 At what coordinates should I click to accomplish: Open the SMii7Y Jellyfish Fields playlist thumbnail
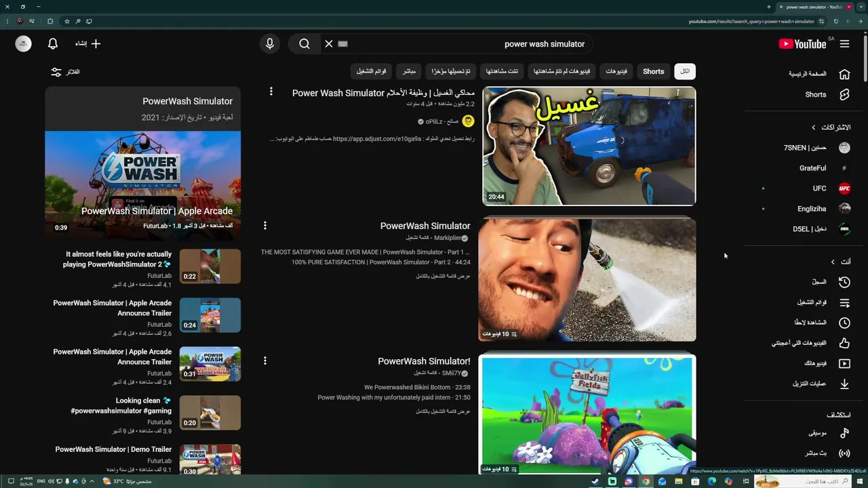[x=587, y=415]
